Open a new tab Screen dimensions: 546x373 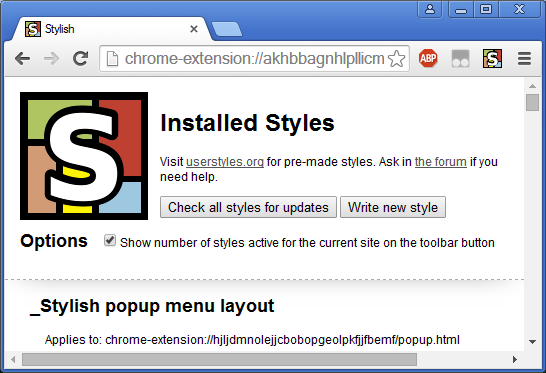(x=227, y=29)
